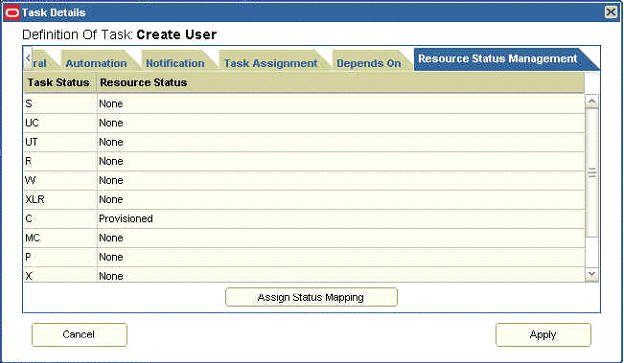Image resolution: width=624 pixels, height=363 pixels.
Task: Select the W task status cell
Action: click(x=60, y=180)
